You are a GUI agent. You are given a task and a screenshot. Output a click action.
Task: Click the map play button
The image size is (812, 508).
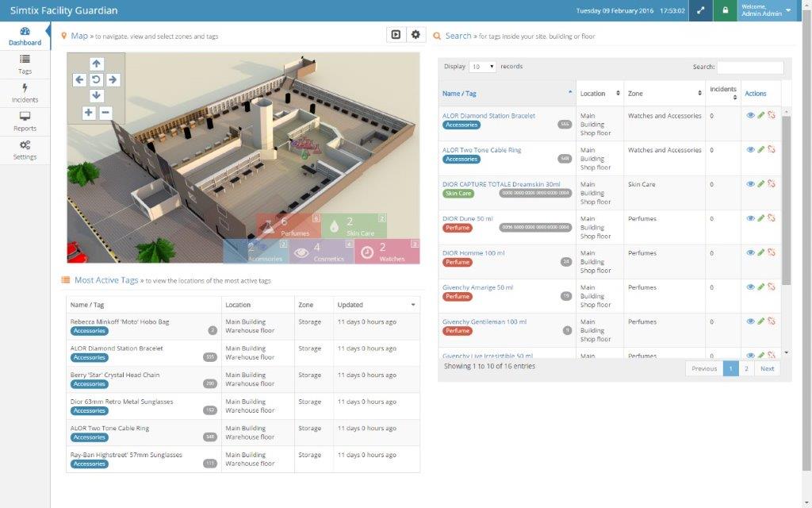coord(395,35)
